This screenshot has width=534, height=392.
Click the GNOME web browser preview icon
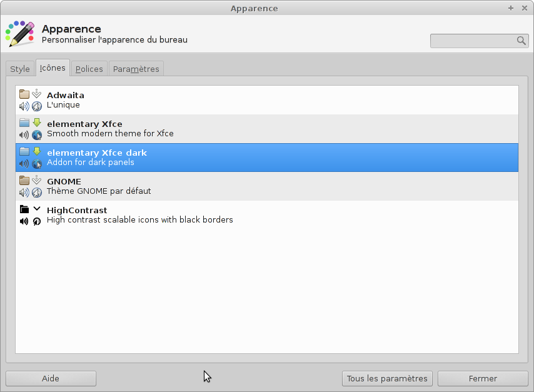click(x=37, y=193)
